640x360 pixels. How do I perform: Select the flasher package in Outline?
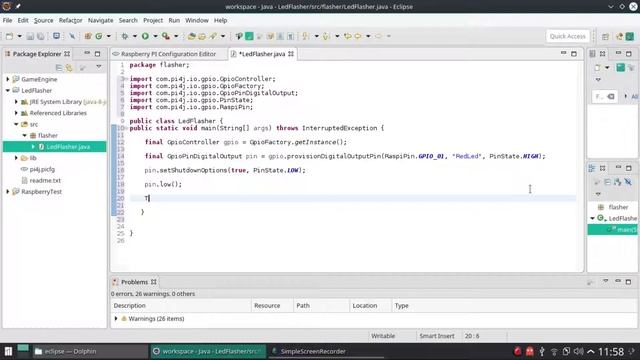pyautogui.click(x=618, y=207)
